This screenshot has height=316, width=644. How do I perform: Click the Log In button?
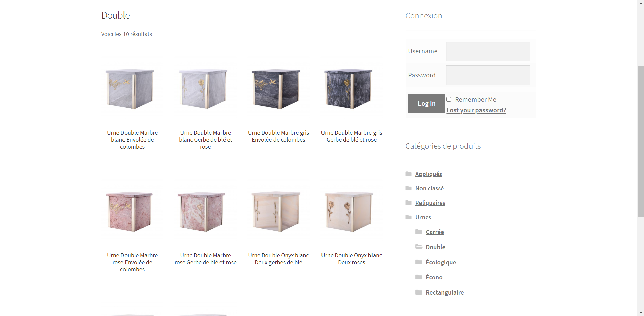[x=427, y=103]
